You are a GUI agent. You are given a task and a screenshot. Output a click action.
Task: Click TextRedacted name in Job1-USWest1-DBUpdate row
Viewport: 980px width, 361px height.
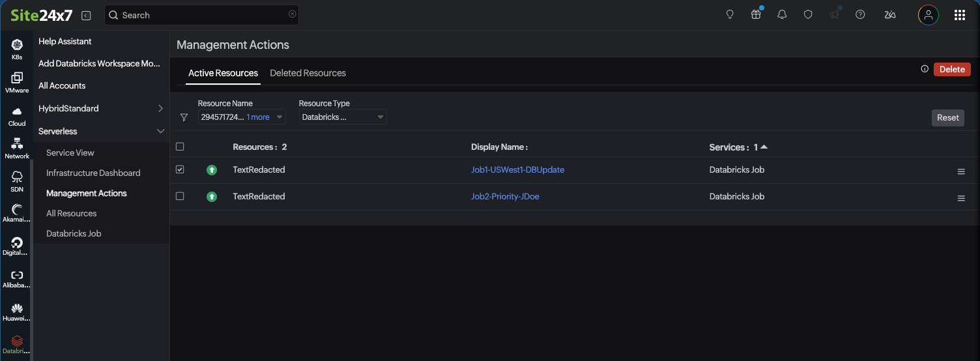coord(259,169)
